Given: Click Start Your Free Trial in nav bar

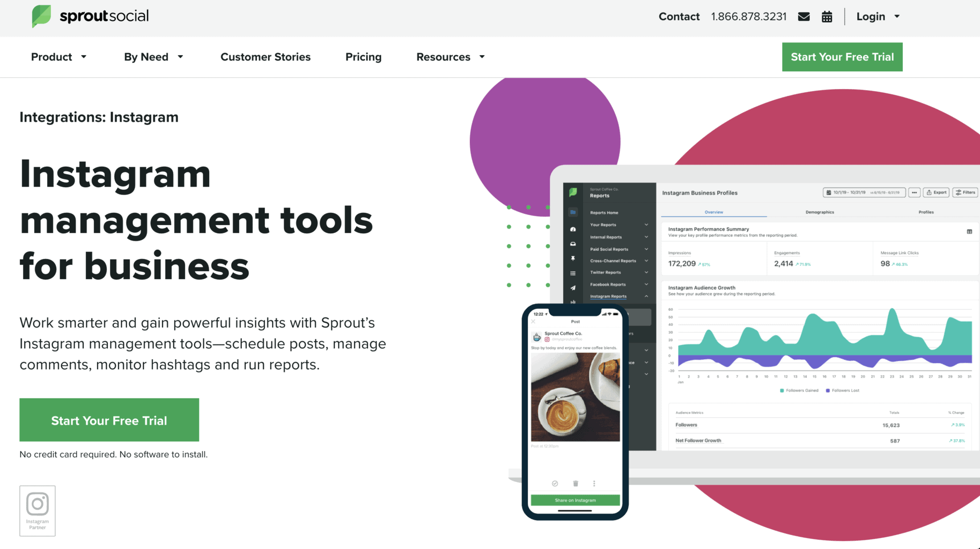Looking at the screenshot, I should tap(842, 57).
